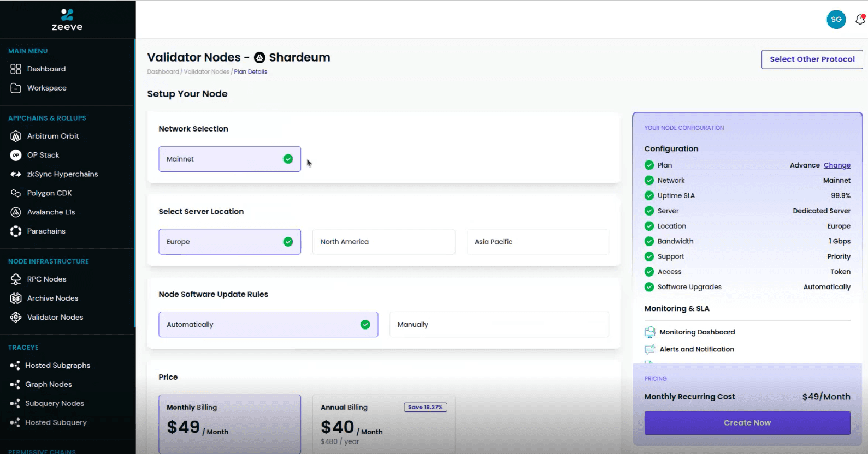Select the Monthly Billing price card
Screen dimensions: 868x454
[x=229, y=424]
